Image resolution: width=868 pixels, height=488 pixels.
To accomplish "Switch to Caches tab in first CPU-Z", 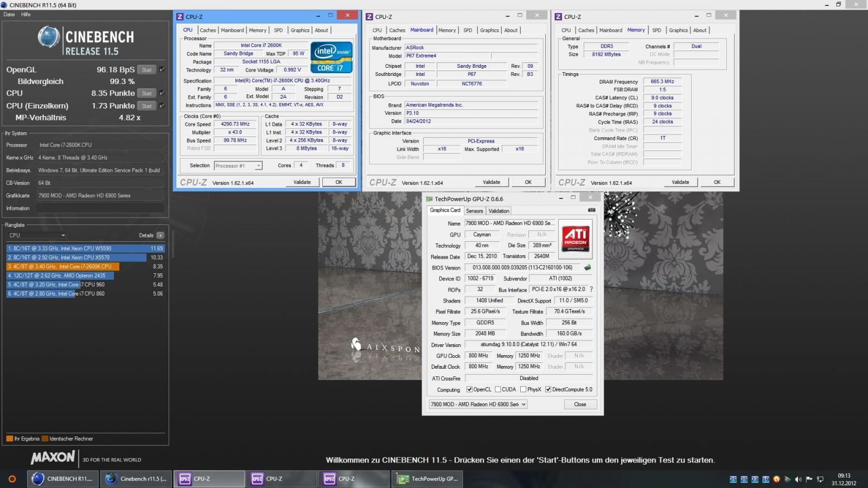I will tap(207, 30).
